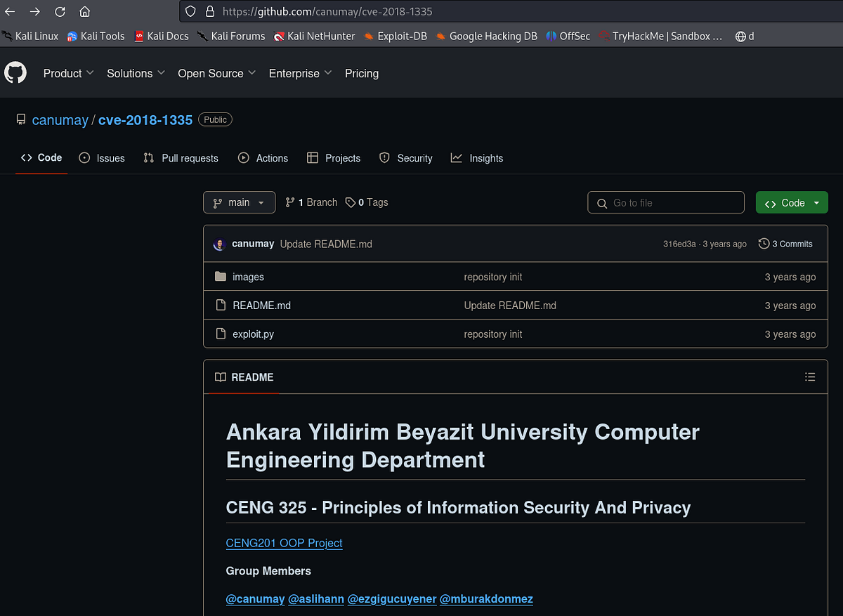Click the browser reload icon
This screenshot has width=843, height=616.
pyautogui.click(x=60, y=12)
